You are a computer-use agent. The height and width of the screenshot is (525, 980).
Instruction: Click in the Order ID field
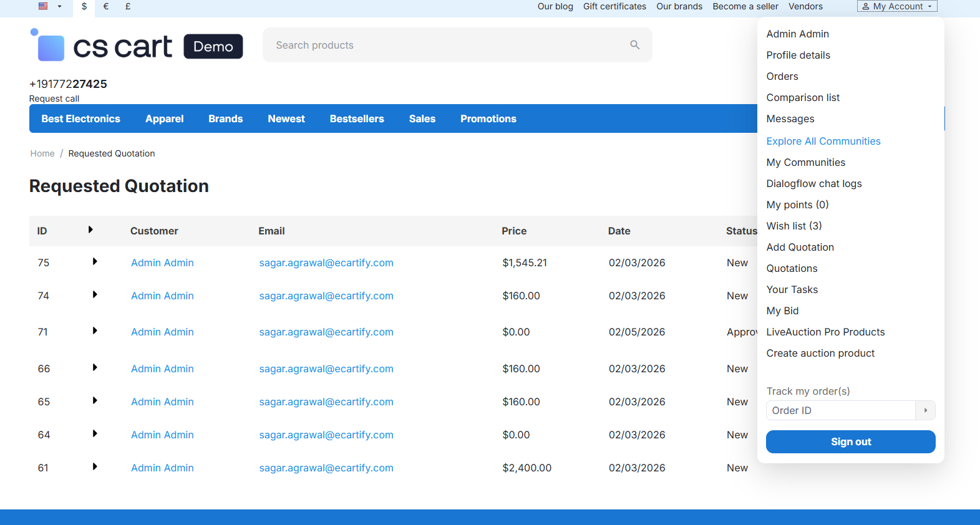tap(840, 410)
